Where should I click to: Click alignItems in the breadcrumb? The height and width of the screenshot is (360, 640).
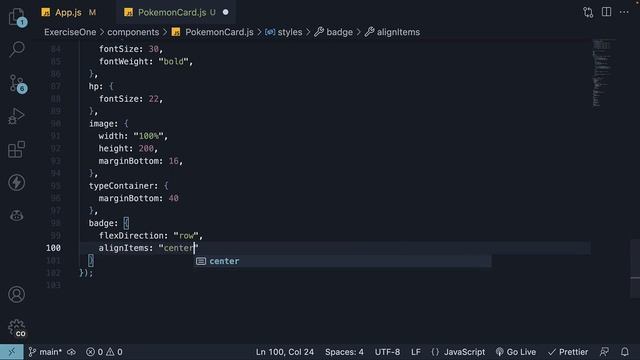coord(398,32)
